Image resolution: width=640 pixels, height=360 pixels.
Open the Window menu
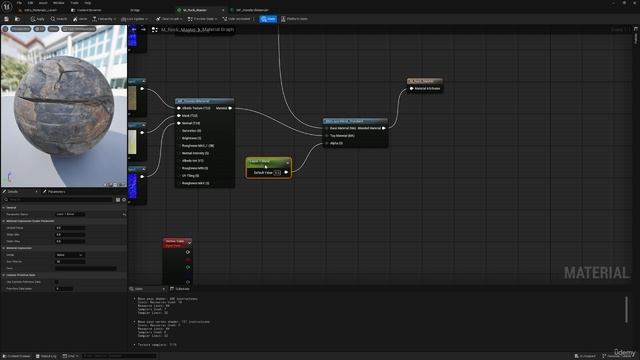[58, 3]
